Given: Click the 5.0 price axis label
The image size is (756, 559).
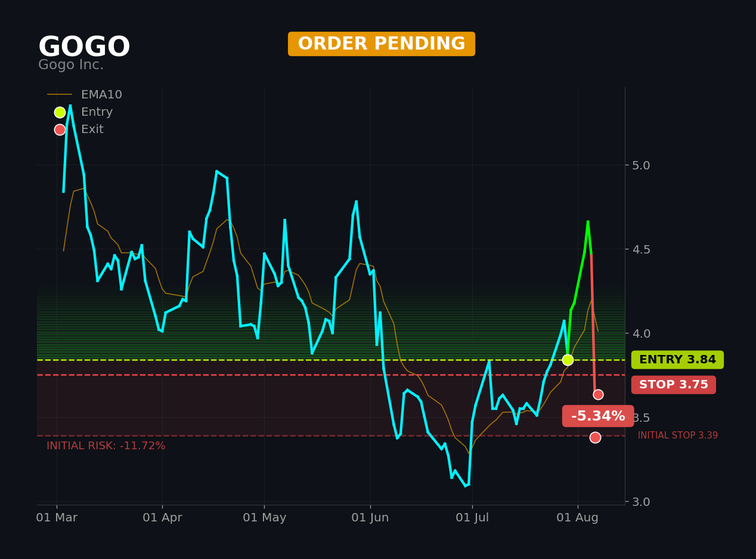Looking at the screenshot, I should [x=641, y=165].
